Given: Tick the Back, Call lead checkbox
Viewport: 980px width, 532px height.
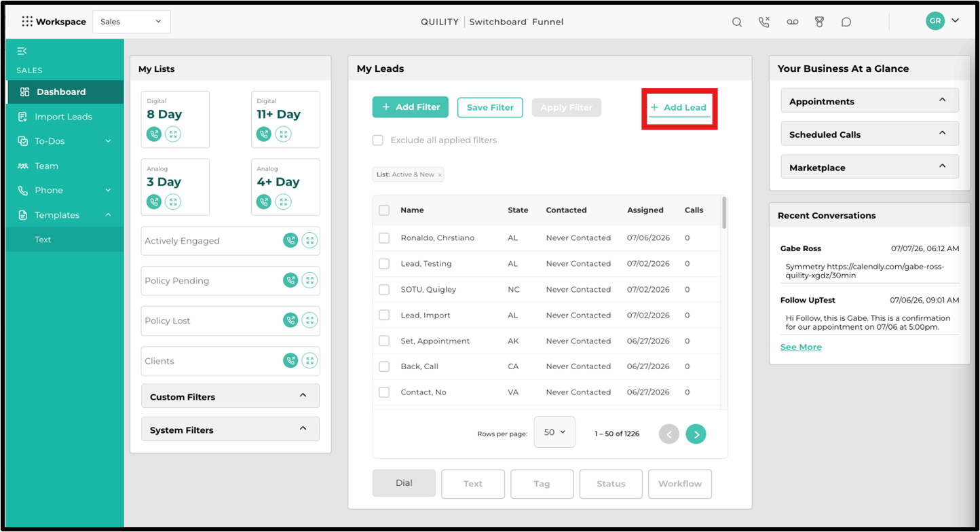Looking at the screenshot, I should [384, 366].
